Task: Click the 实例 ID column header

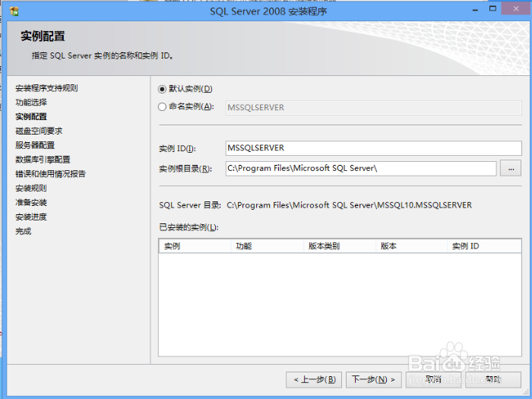Action: point(485,246)
